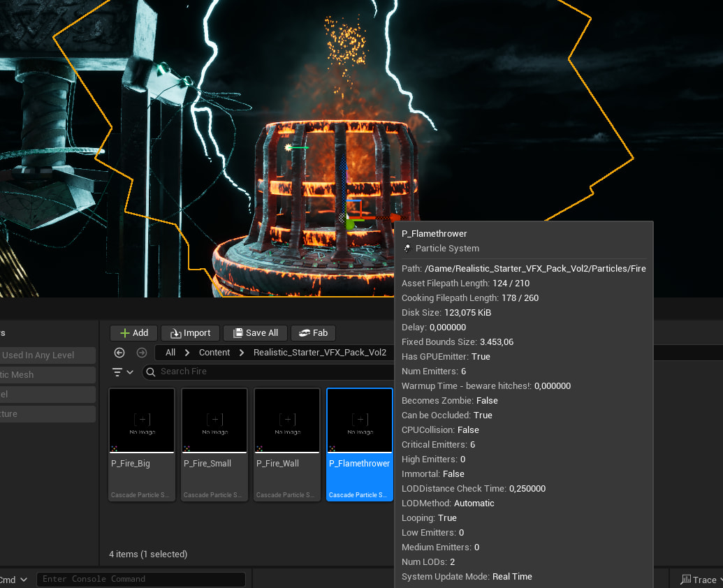This screenshot has height=588, width=723.
Task: Select the point light icon in viewport
Action: (x=288, y=147)
